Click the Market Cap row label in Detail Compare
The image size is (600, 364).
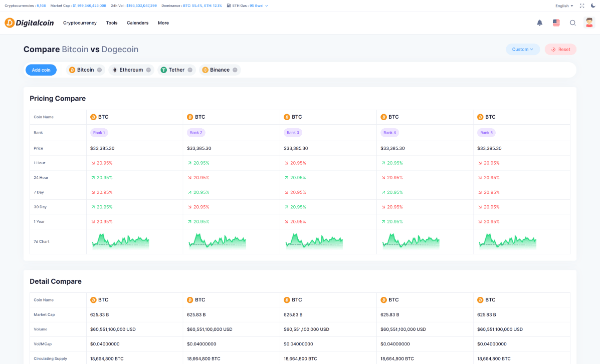click(44, 314)
